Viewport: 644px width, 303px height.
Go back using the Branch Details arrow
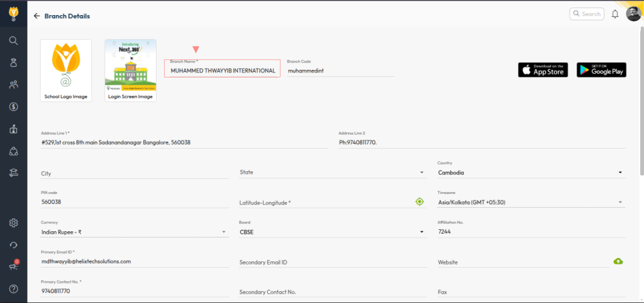pos(36,16)
